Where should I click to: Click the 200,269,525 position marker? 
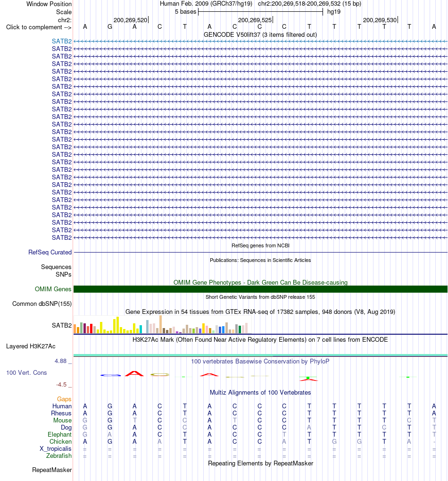coord(255,20)
